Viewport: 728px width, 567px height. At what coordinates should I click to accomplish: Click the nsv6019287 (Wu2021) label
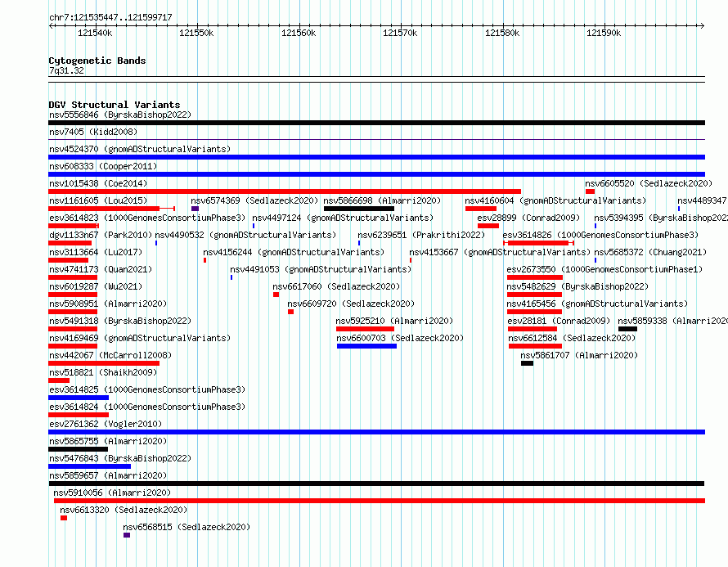click(96, 286)
